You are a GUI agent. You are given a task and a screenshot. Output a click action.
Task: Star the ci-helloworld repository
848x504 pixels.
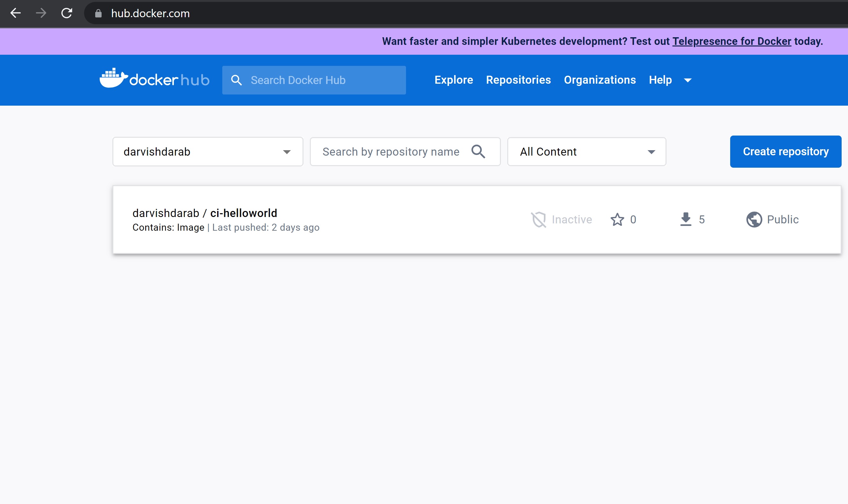tap(617, 220)
